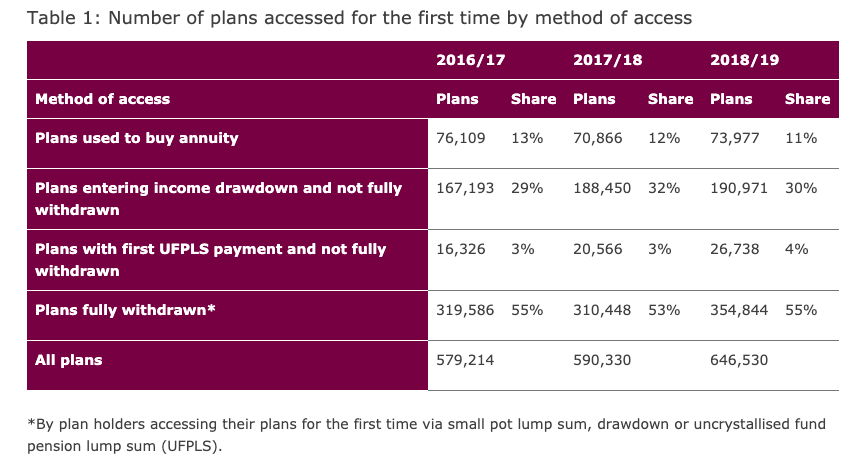Click the 2018/19 column header
864x458 pixels.
pos(744,60)
